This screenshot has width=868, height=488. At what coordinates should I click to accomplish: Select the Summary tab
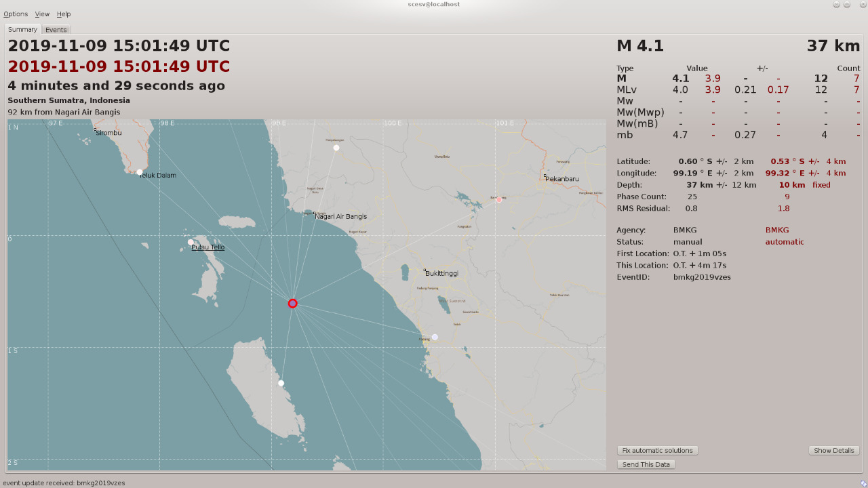coord(22,30)
